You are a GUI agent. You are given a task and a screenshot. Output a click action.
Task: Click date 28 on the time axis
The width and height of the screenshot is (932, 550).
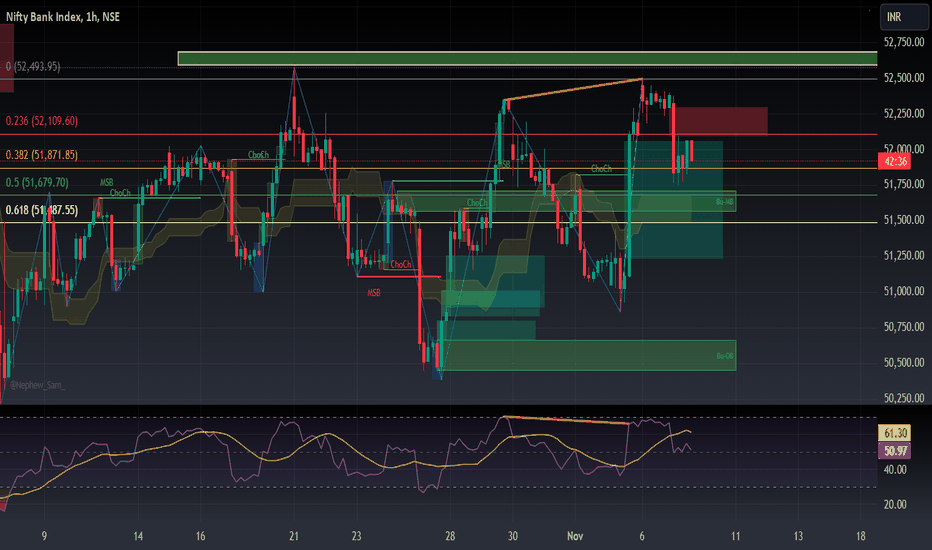pyautogui.click(x=450, y=536)
